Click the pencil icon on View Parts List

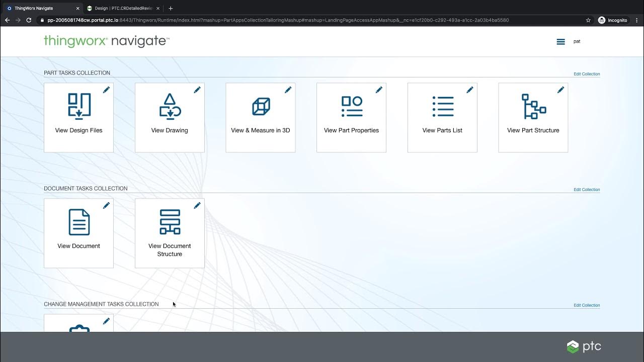(x=470, y=90)
